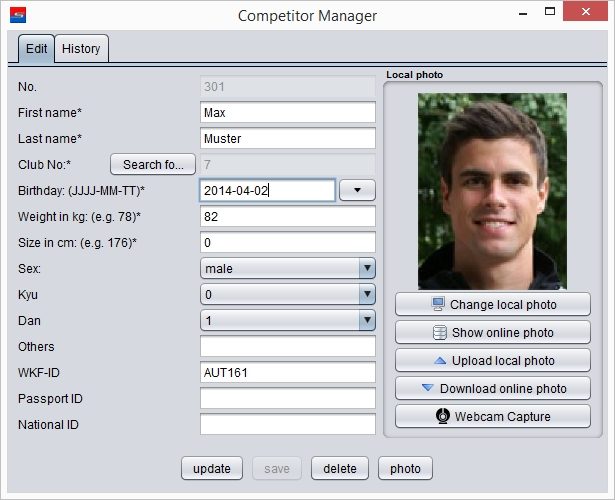The image size is (615, 500).
Task: Click the competitor's local photo thumbnail
Action: coord(492,191)
